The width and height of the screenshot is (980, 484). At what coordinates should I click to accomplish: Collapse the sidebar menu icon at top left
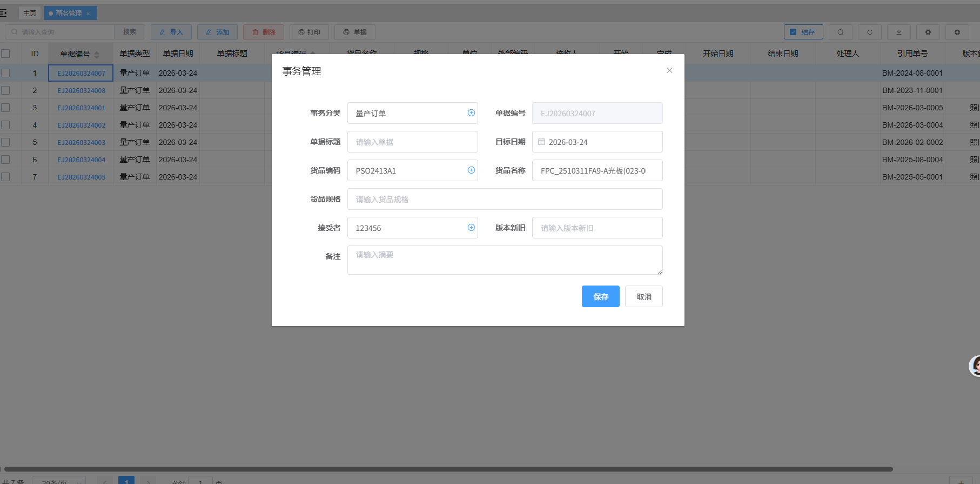[x=4, y=12]
